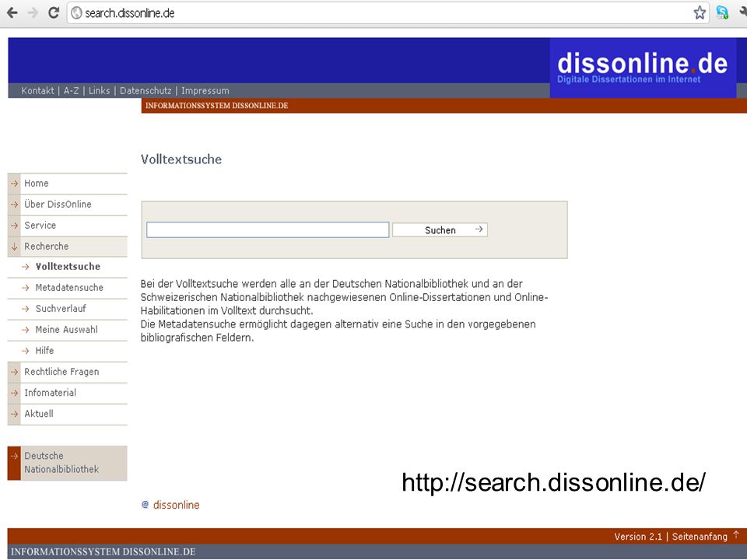Open the Impressum link
Screen dimensions: 747x560
(x=205, y=90)
